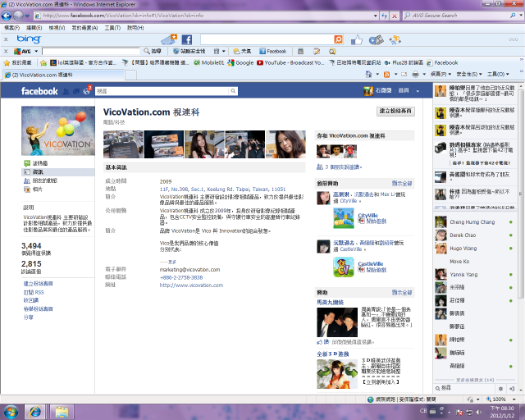Click the thumbs-up Like icon in Bing bar
The width and height of the screenshot is (525, 420).
357,40
